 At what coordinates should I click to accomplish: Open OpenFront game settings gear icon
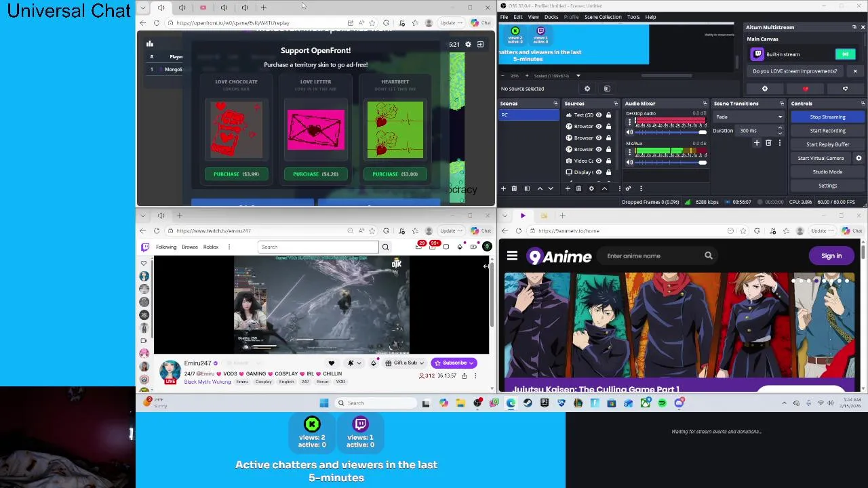point(468,44)
